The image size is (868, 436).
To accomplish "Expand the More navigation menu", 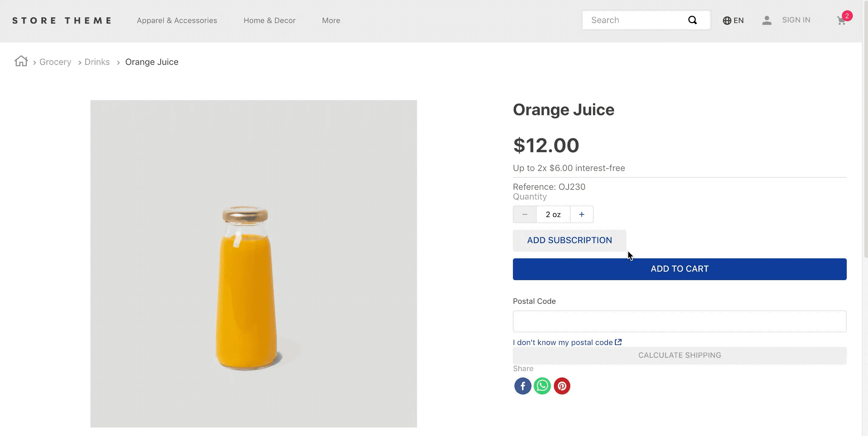I will pos(331,20).
